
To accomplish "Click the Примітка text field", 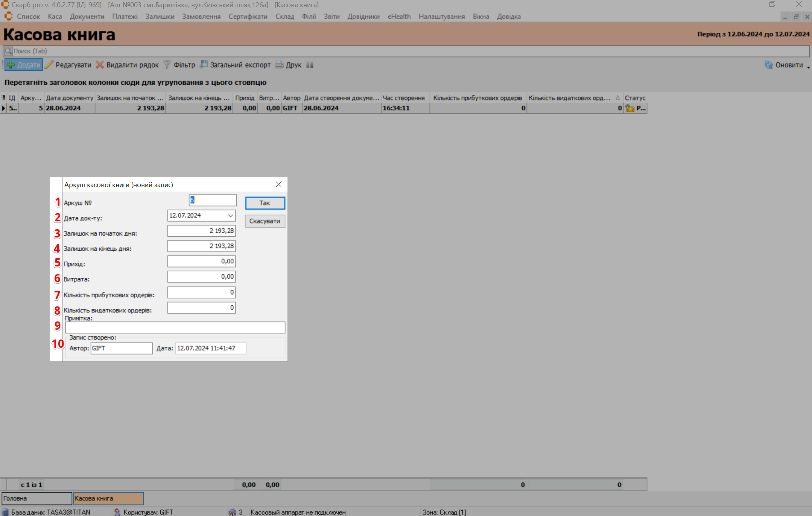I will tap(175, 327).
